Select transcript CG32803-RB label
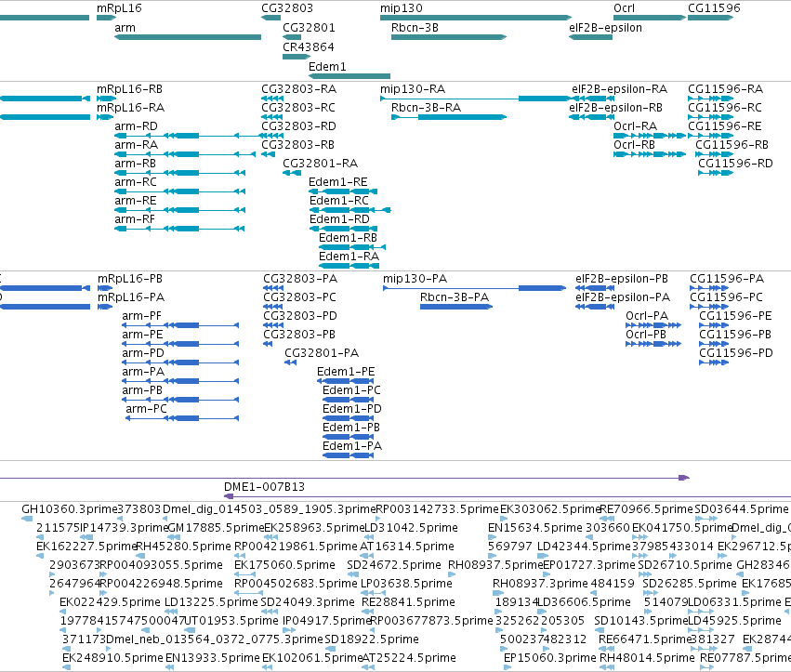 point(297,145)
